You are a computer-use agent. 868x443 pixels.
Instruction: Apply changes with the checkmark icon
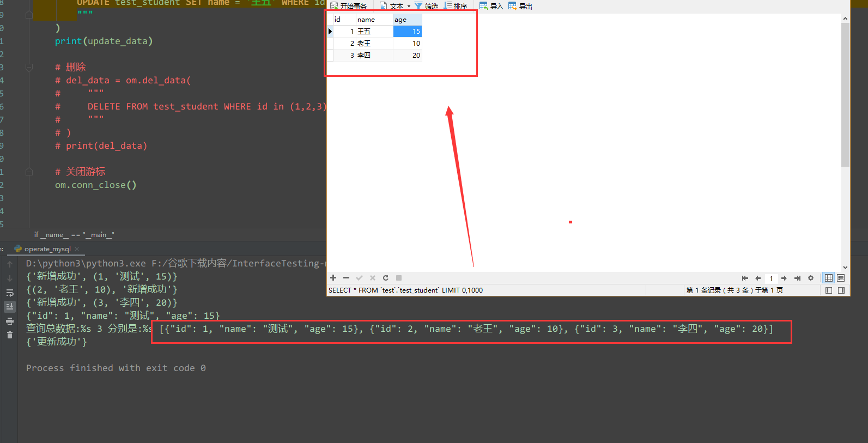359,278
